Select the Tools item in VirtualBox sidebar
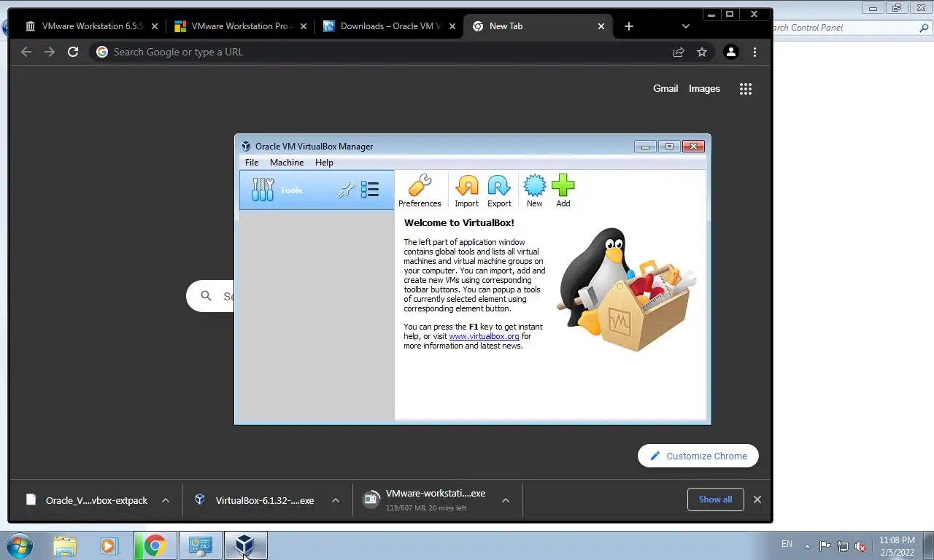Viewport: 934px width, 560px height. (317, 190)
